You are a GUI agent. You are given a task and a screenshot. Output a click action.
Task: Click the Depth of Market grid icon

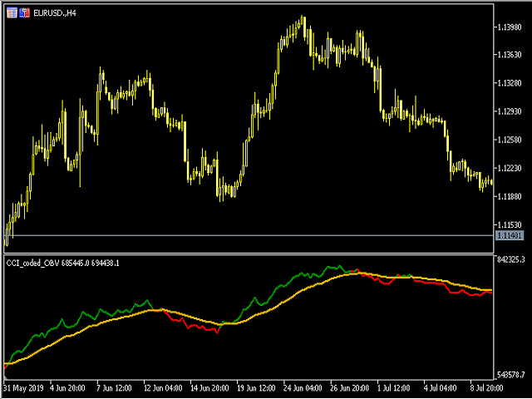point(11,13)
